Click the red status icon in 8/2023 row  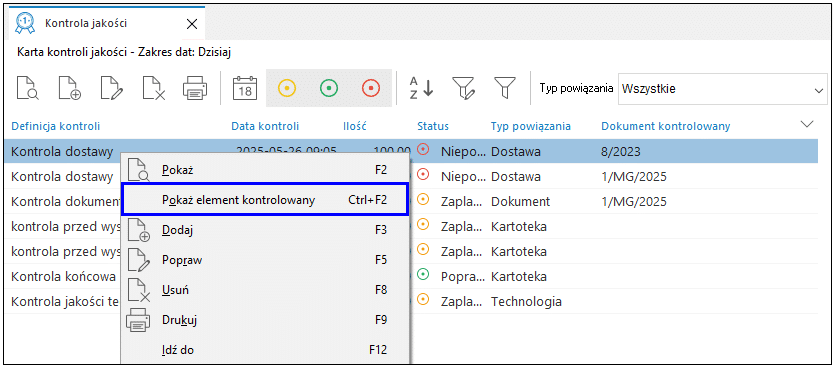pos(423,150)
